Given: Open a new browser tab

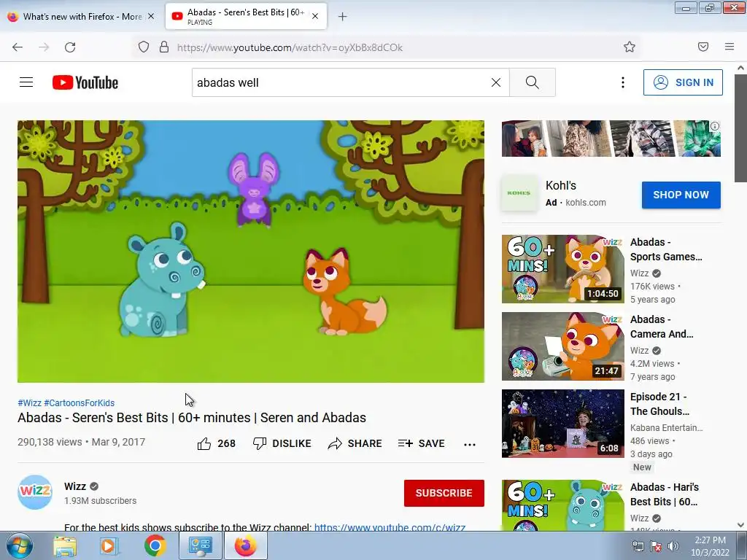Looking at the screenshot, I should [x=343, y=17].
